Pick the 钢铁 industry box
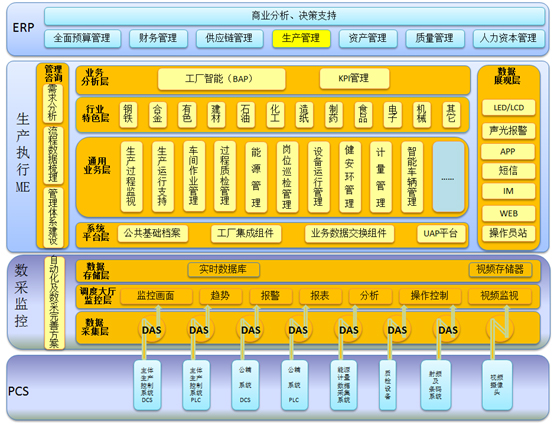 pos(128,114)
